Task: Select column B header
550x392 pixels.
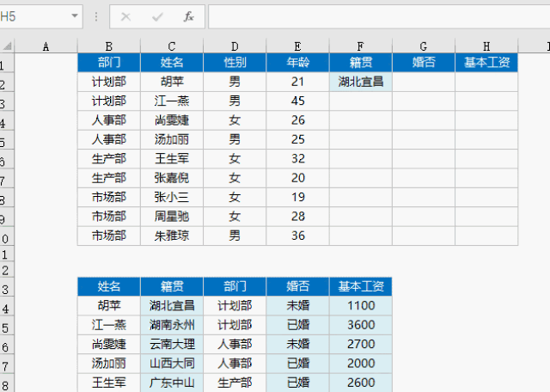Action: (x=109, y=46)
